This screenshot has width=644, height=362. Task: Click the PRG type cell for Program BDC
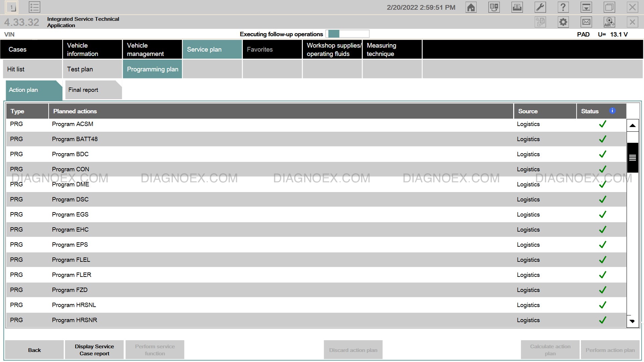tap(16, 154)
